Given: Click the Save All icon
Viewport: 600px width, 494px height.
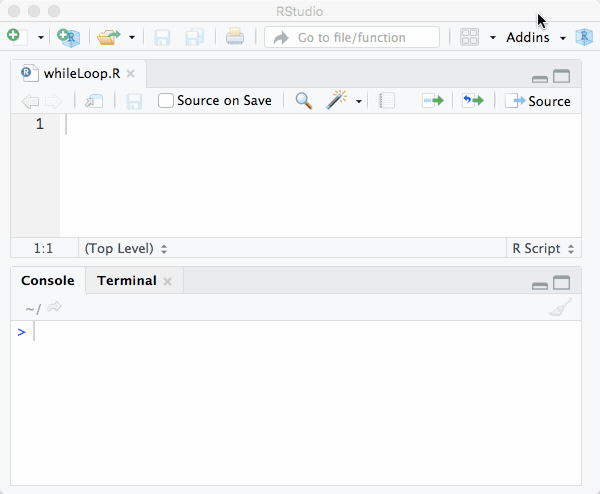Looking at the screenshot, I should (194, 37).
